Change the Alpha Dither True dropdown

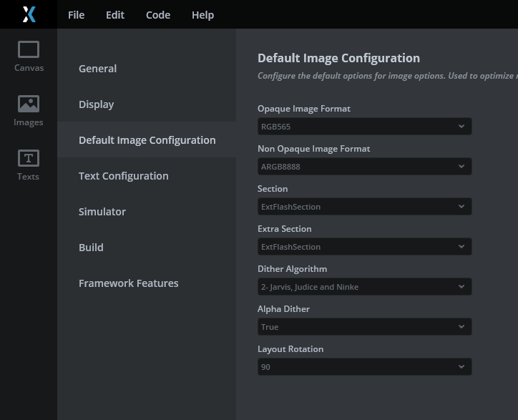point(364,327)
